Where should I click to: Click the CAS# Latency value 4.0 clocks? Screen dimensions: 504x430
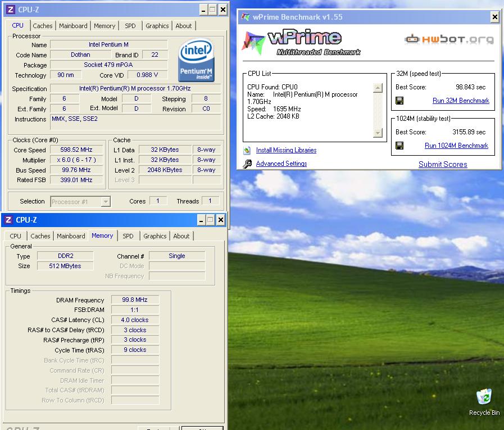(135, 320)
